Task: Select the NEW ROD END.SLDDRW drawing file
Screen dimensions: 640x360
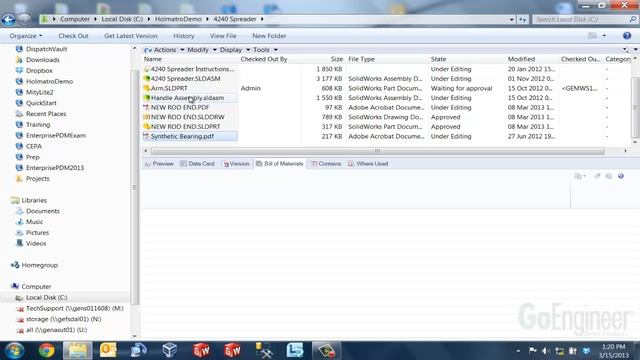Action: point(187,117)
